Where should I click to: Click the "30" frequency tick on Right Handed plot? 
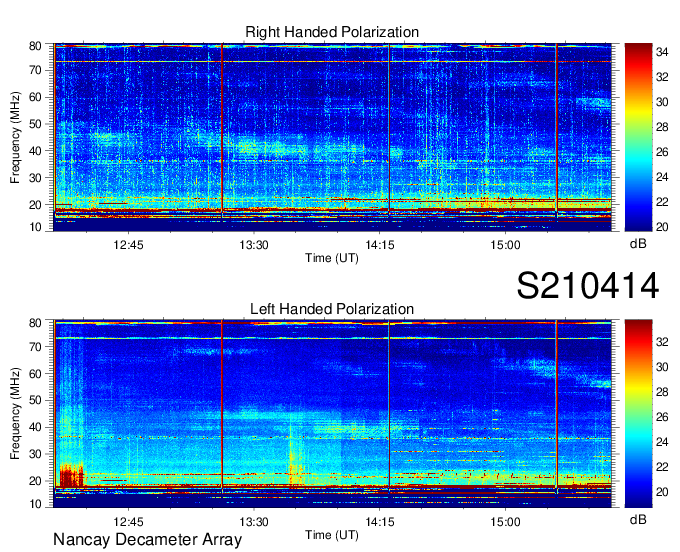[36, 178]
